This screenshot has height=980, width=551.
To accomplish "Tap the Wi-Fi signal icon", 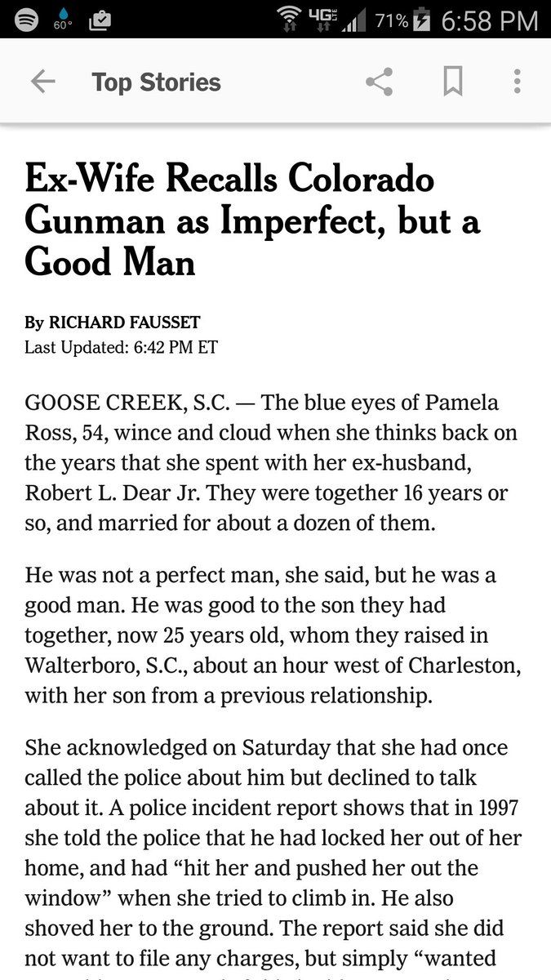I will 287,19.
